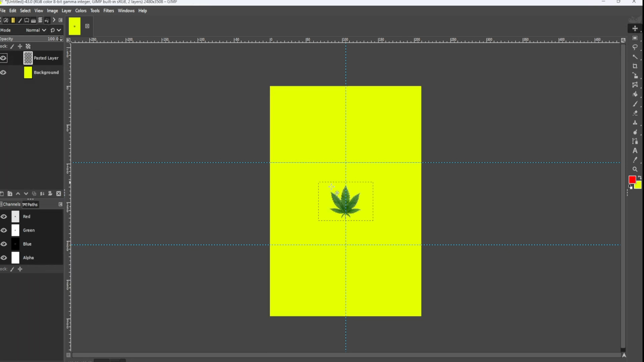Screen dimensions: 644x362
Task: Select the Paths tool
Action: [x=635, y=141]
